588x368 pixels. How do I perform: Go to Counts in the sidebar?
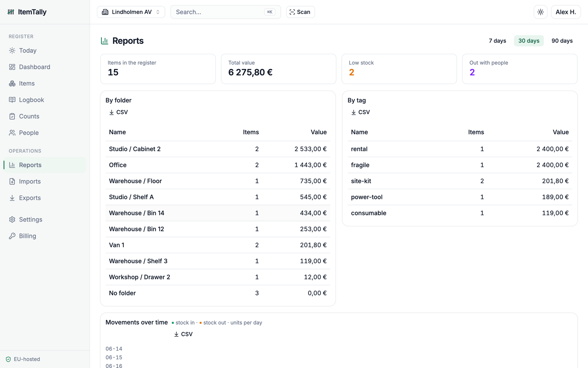[x=45, y=116]
